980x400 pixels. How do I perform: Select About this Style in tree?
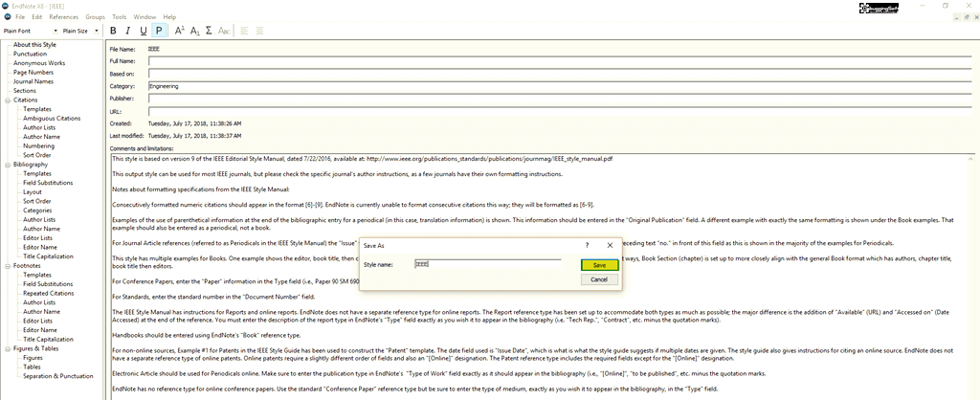click(34, 45)
